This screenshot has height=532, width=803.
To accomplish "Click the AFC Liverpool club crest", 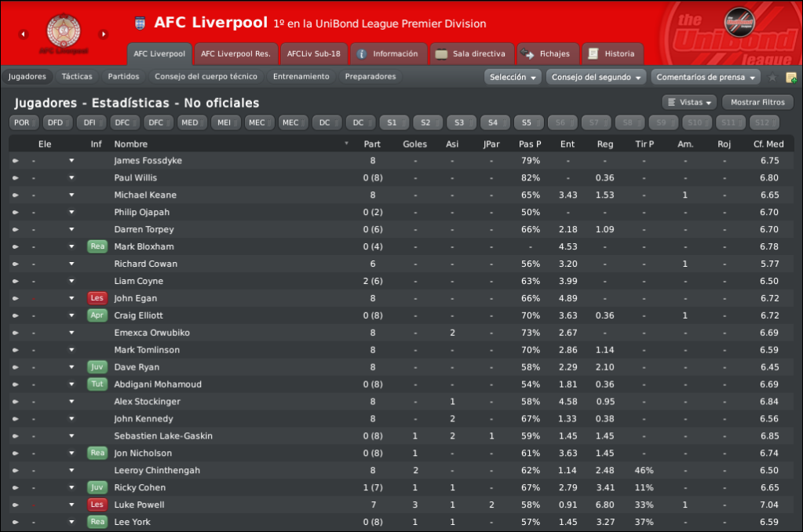I will (64, 31).
